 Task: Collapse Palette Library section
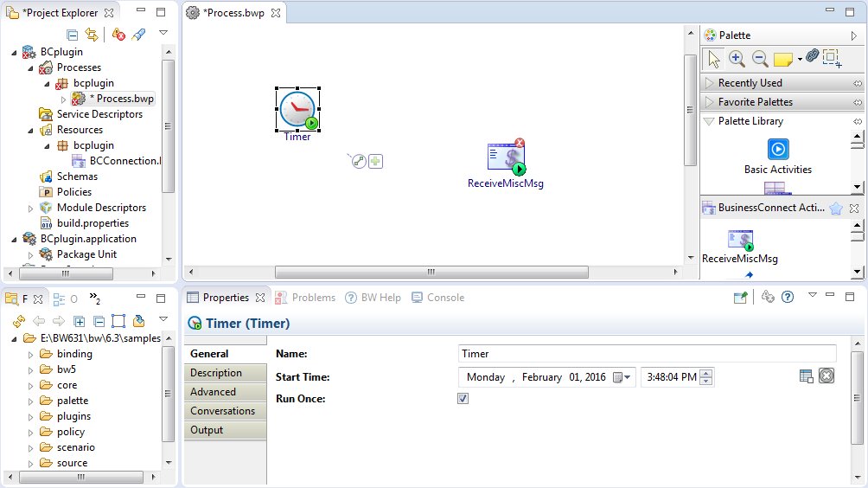pyautogui.click(x=709, y=121)
